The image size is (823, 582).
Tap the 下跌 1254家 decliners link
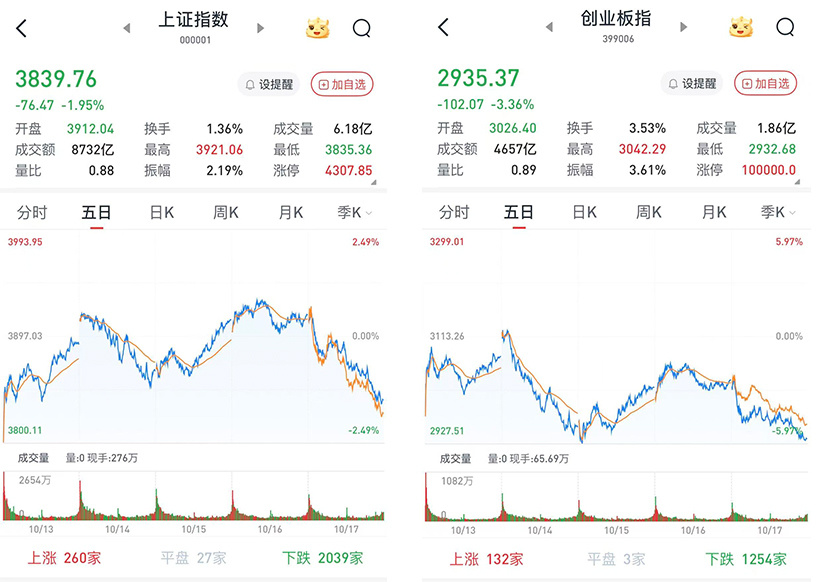click(x=743, y=559)
